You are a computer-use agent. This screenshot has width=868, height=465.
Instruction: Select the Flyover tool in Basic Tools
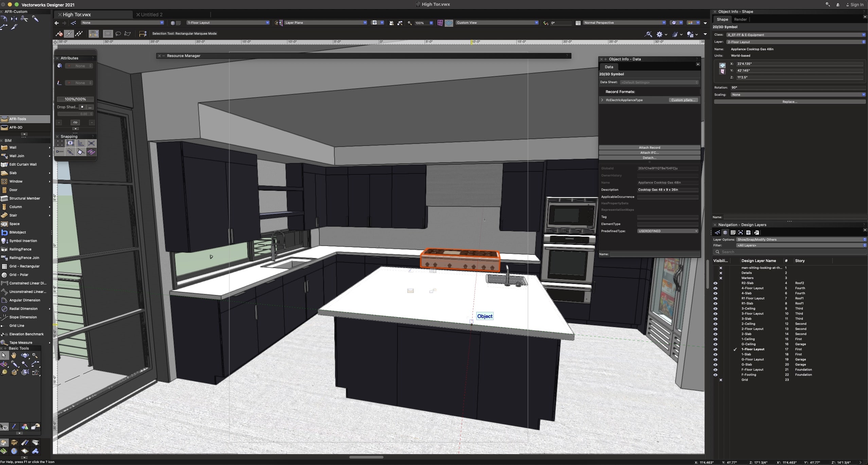click(25, 355)
